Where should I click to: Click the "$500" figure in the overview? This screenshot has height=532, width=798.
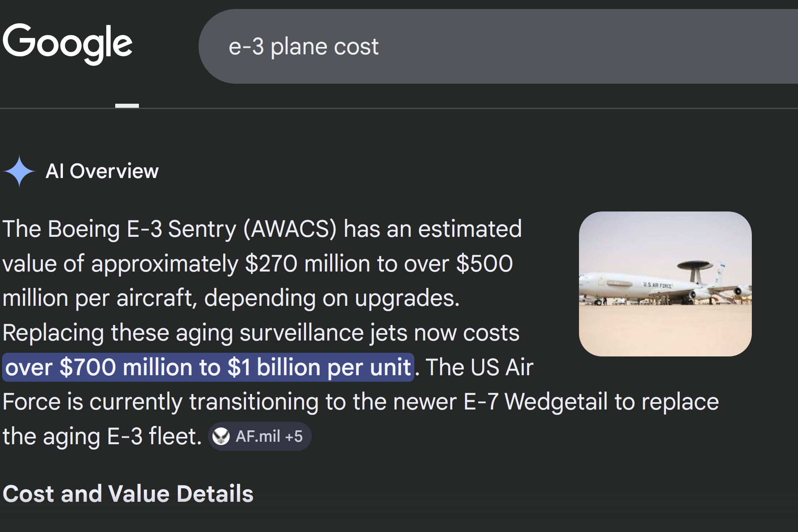[x=484, y=263]
